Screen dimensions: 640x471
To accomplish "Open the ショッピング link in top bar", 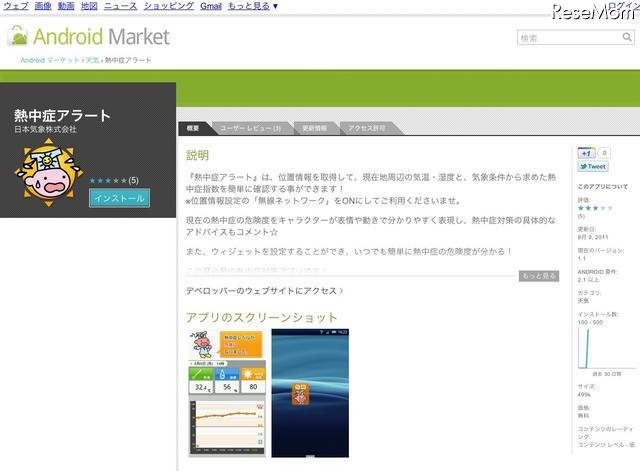I will [x=169, y=6].
